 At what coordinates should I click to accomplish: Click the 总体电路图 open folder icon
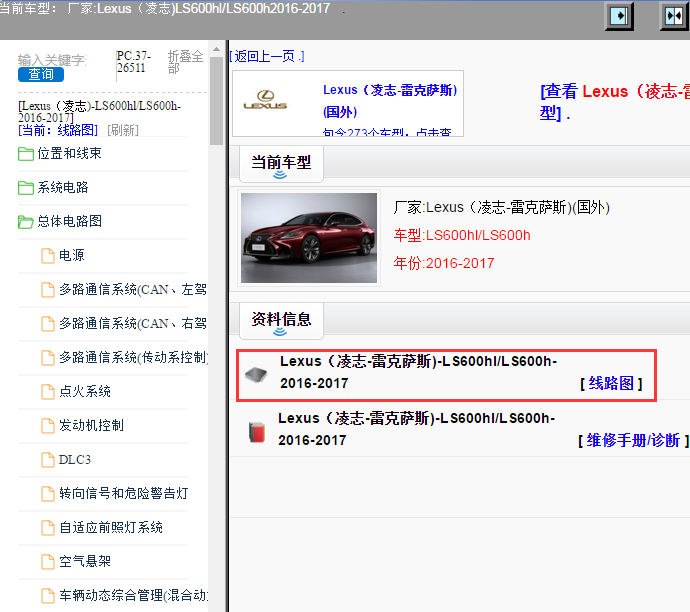[x=26, y=222]
